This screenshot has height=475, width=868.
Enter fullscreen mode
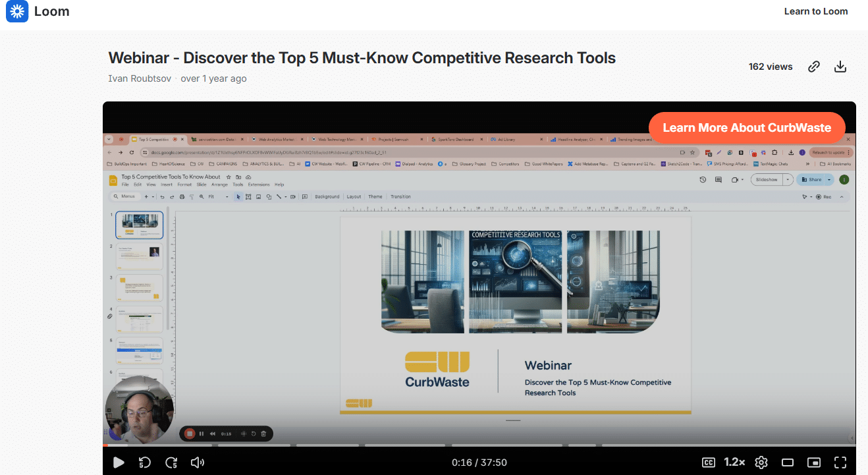[840, 462]
